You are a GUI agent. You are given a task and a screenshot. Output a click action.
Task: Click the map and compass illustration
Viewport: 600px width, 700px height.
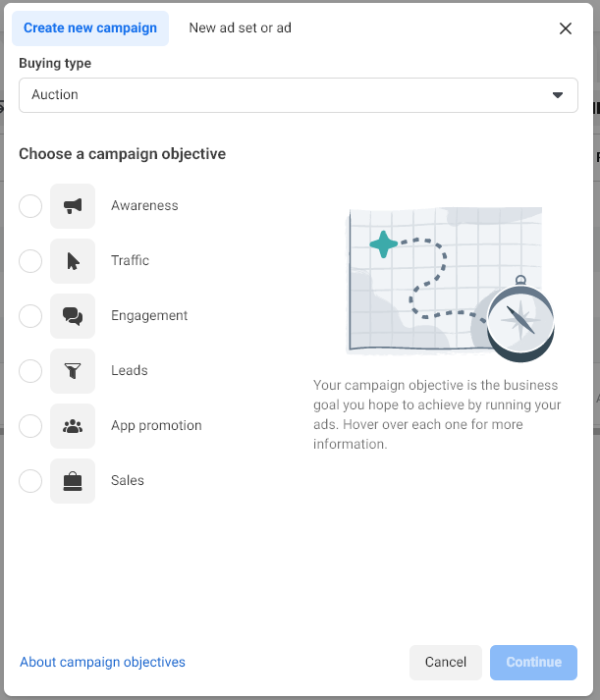(x=451, y=284)
